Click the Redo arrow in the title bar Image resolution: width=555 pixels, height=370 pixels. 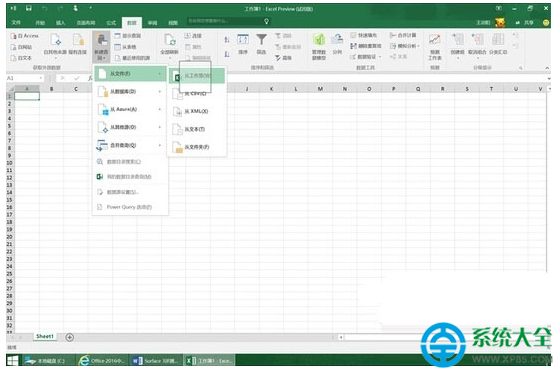pos(60,8)
